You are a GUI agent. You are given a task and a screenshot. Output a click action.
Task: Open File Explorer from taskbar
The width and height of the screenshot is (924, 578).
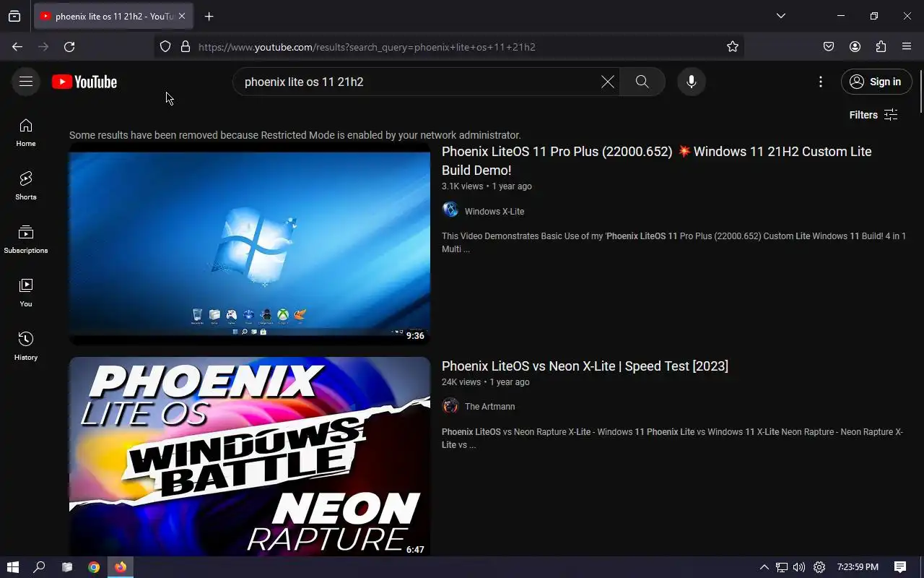coord(67,567)
